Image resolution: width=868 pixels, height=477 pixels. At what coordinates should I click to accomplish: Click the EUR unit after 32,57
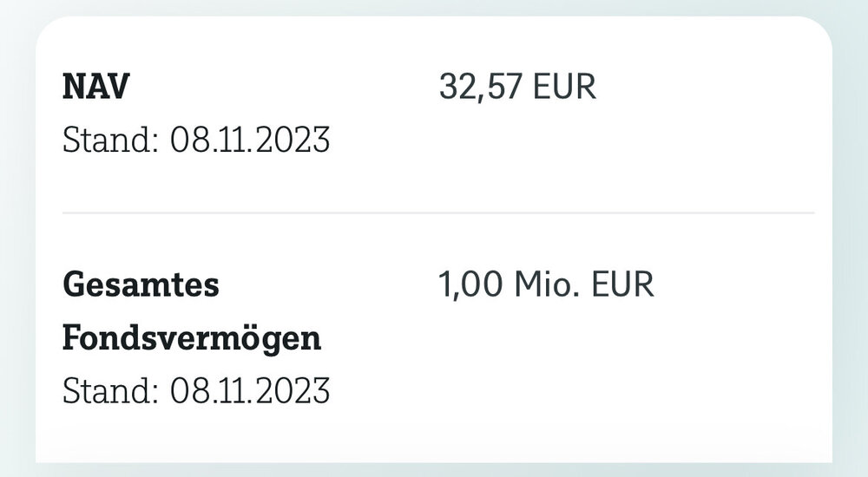pyautogui.click(x=564, y=88)
